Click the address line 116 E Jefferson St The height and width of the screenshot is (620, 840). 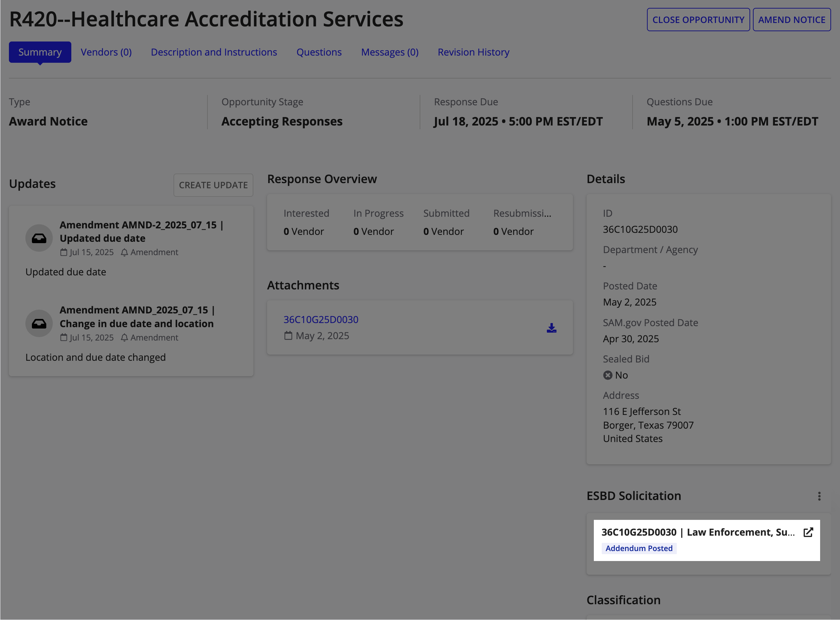click(641, 411)
